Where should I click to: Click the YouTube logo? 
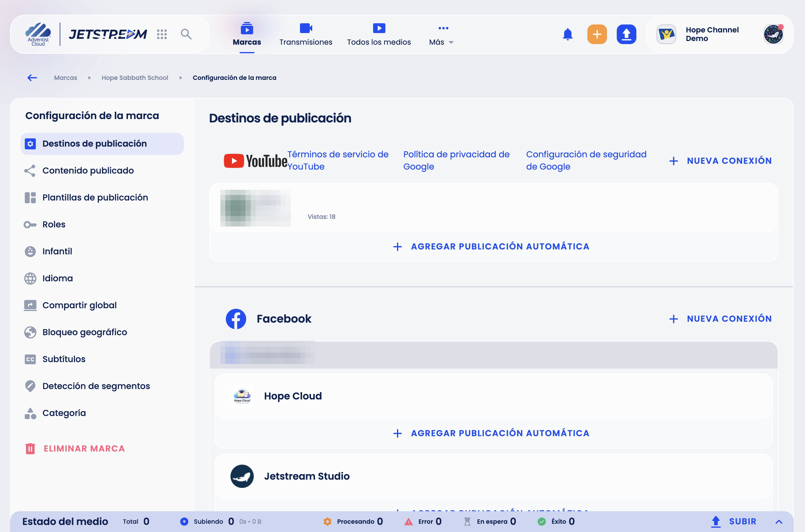pos(255,161)
